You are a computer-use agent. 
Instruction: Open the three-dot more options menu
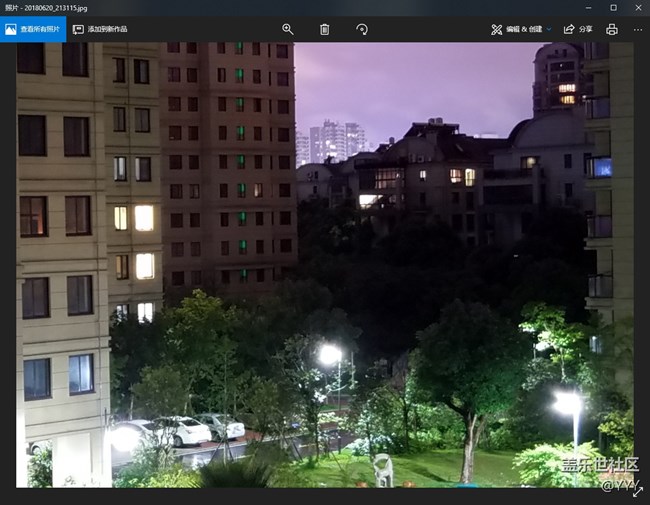(x=637, y=30)
